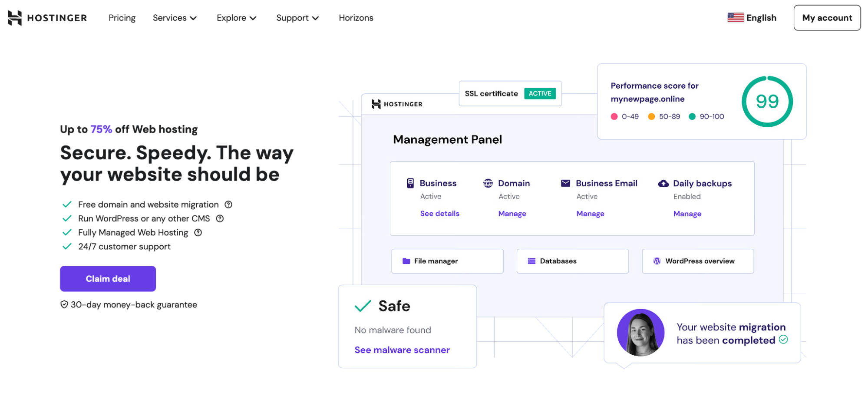Open the Support dropdown
This screenshot has height=406, width=868.
[297, 18]
